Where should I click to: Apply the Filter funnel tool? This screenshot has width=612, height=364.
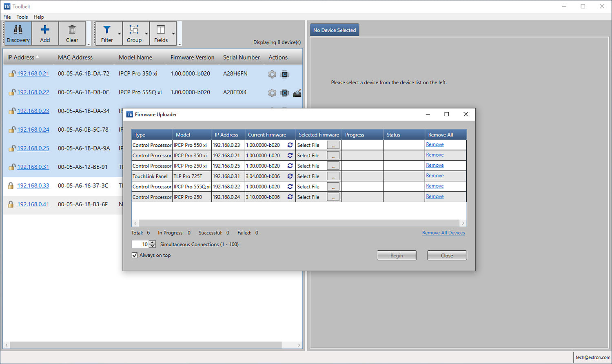tap(106, 33)
